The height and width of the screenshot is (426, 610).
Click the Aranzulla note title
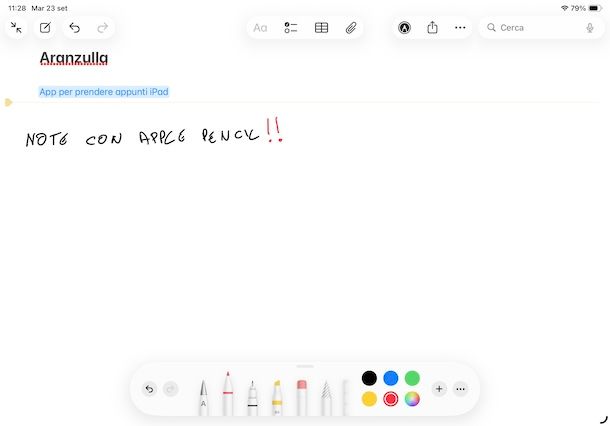click(x=74, y=58)
